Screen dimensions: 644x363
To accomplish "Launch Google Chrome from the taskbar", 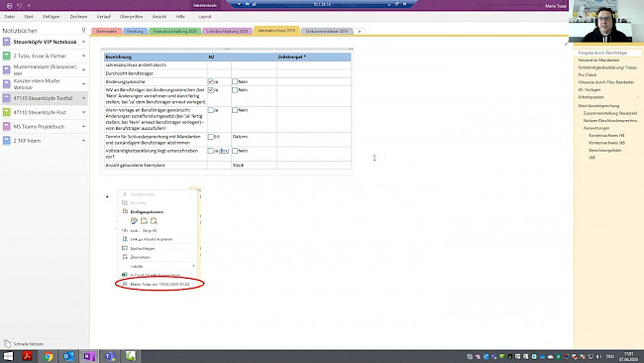I will point(49,356).
